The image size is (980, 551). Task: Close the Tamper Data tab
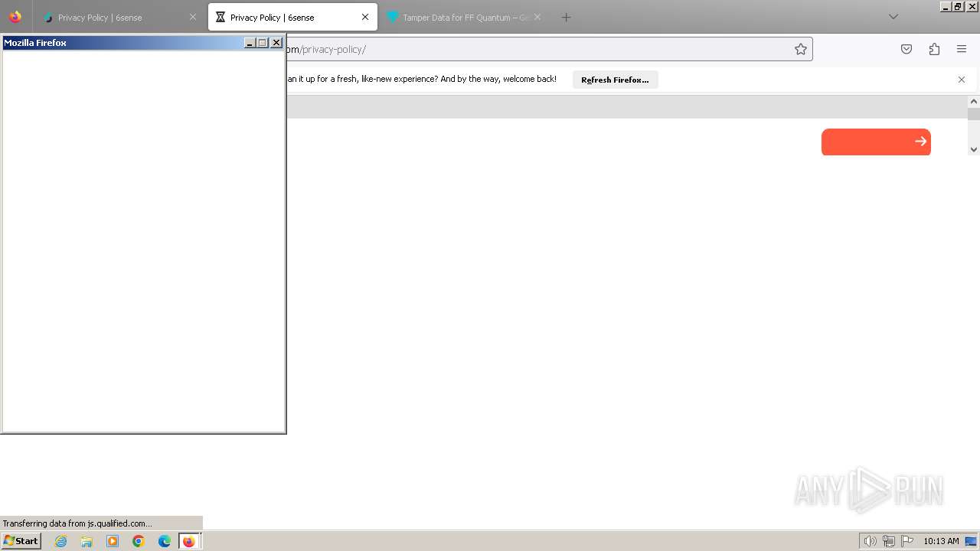537,17
